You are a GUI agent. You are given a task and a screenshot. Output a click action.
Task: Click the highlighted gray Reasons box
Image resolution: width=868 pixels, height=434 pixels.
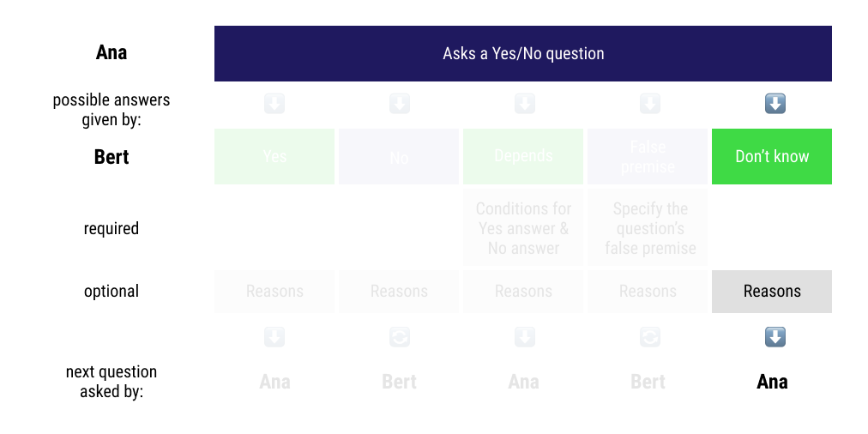(772, 291)
